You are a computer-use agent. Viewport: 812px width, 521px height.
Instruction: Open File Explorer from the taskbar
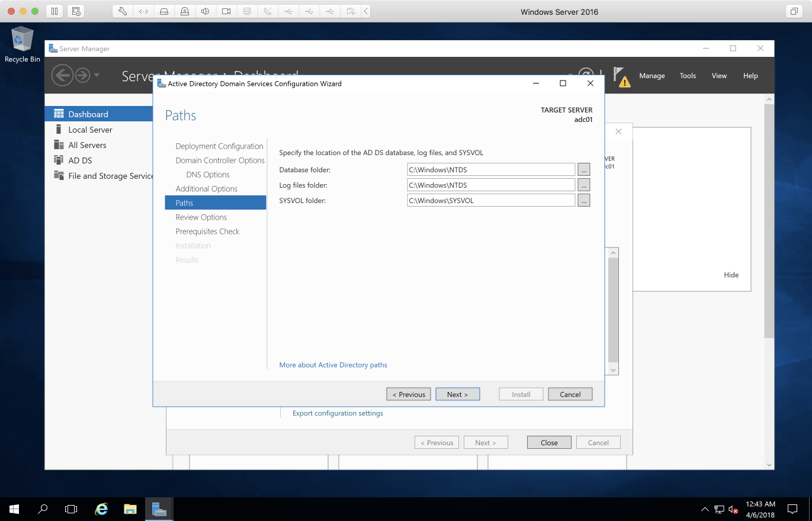pos(130,509)
